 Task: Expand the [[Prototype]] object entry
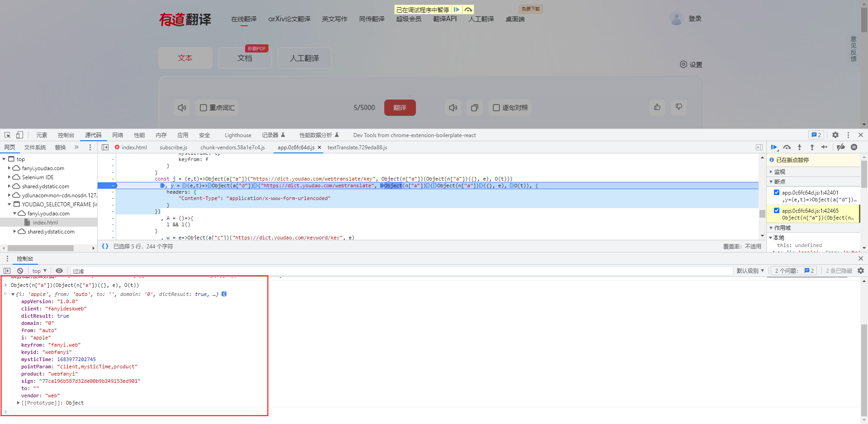point(18,403)
